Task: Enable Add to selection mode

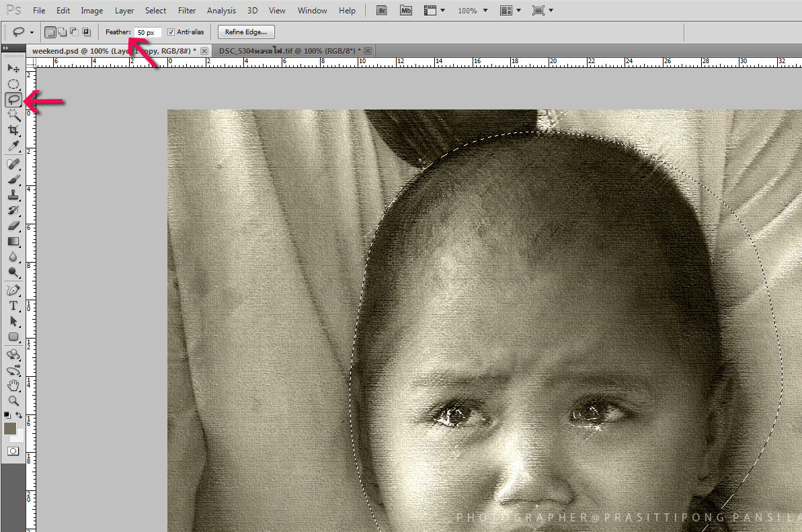Action: pos(63,32)
